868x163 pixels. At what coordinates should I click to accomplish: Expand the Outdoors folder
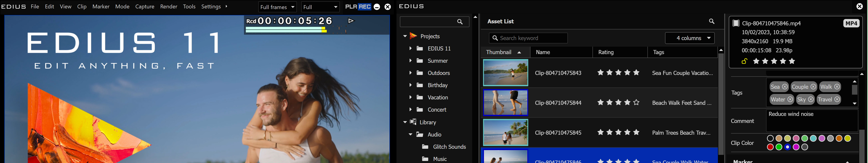410,73
